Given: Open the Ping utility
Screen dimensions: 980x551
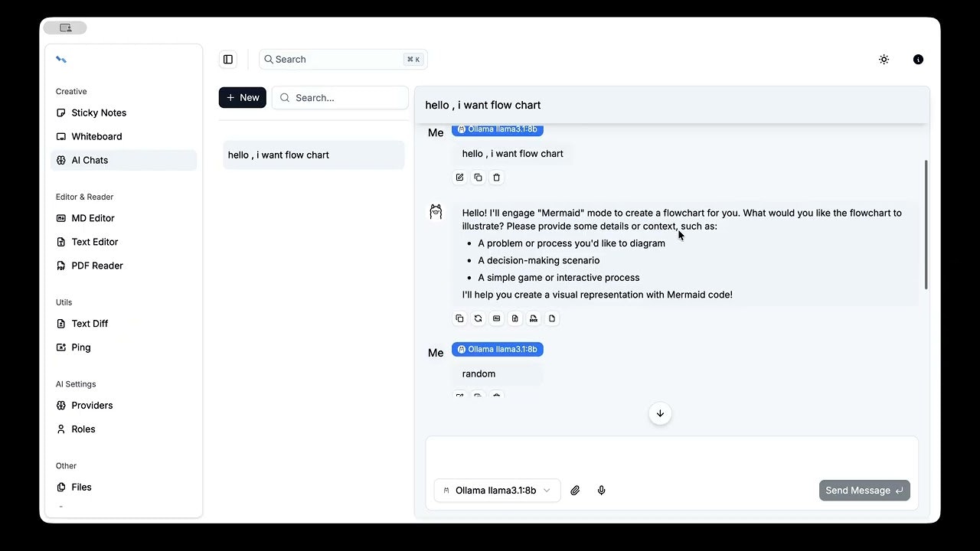Looking at the screenshot, I should click(123, 347).
